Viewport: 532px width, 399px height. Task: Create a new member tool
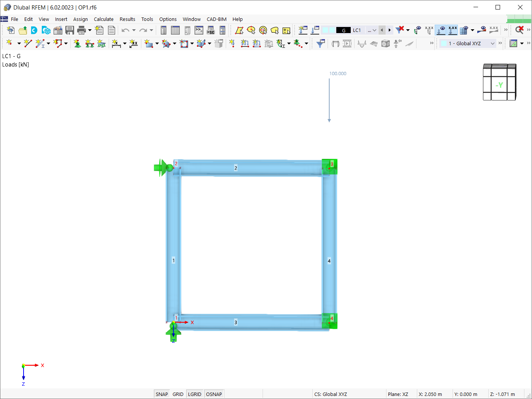coord(40,43)
